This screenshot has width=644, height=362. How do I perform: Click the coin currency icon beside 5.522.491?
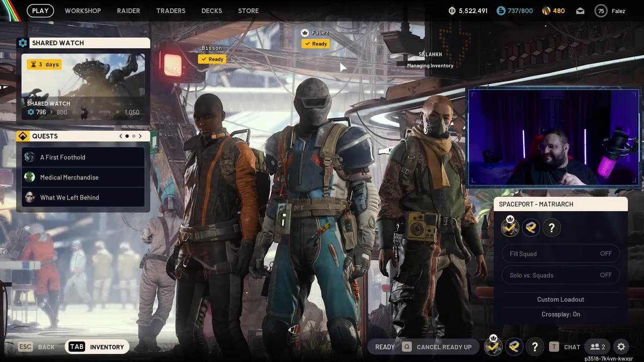pos(452,11)
